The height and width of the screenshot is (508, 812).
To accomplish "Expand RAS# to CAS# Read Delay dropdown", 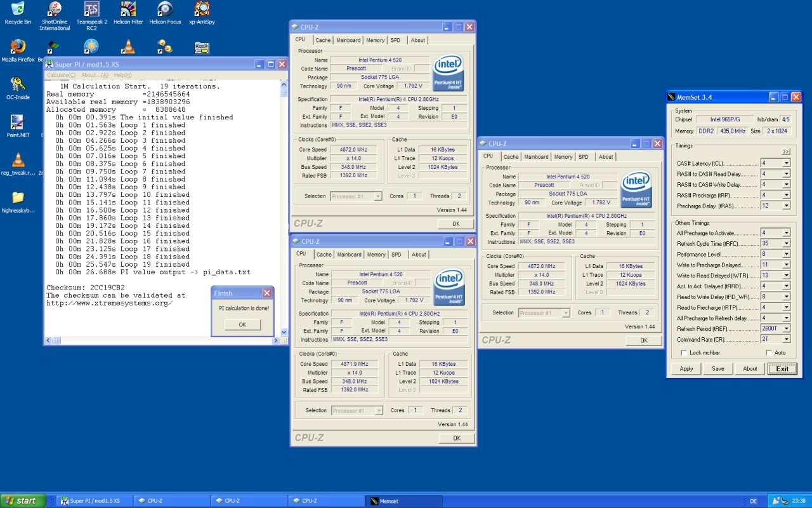I will click(x=787, y=174).
